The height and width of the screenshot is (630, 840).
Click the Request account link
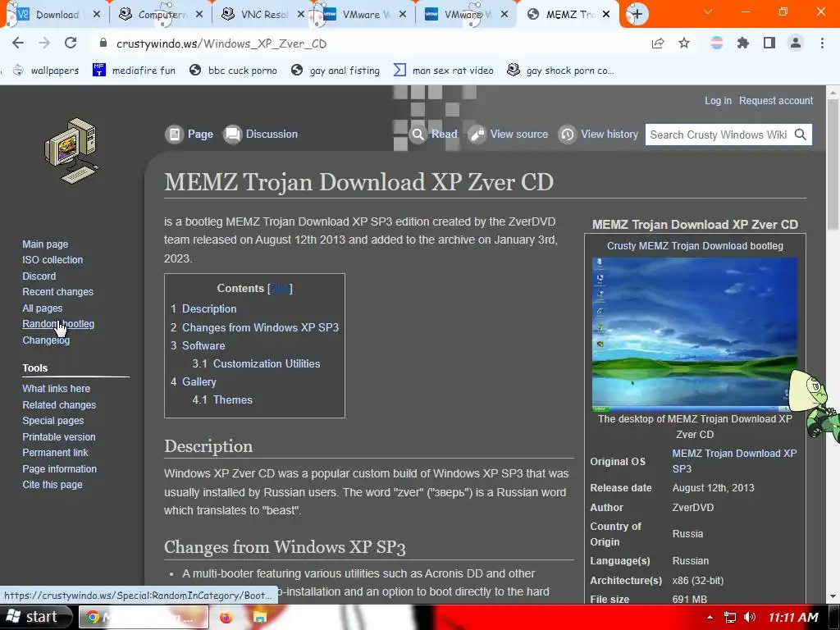click(x=776, y=101)
